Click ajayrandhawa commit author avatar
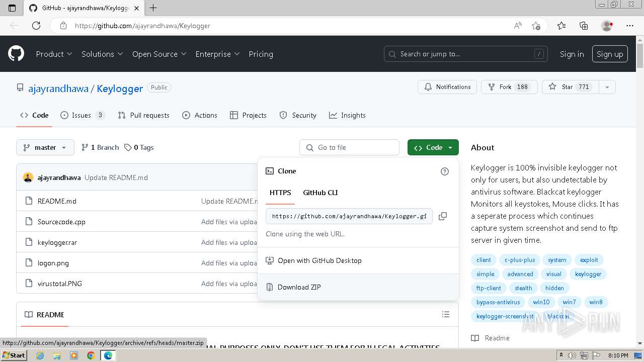This screenshot has width=644, height=362. coord(28,177)
